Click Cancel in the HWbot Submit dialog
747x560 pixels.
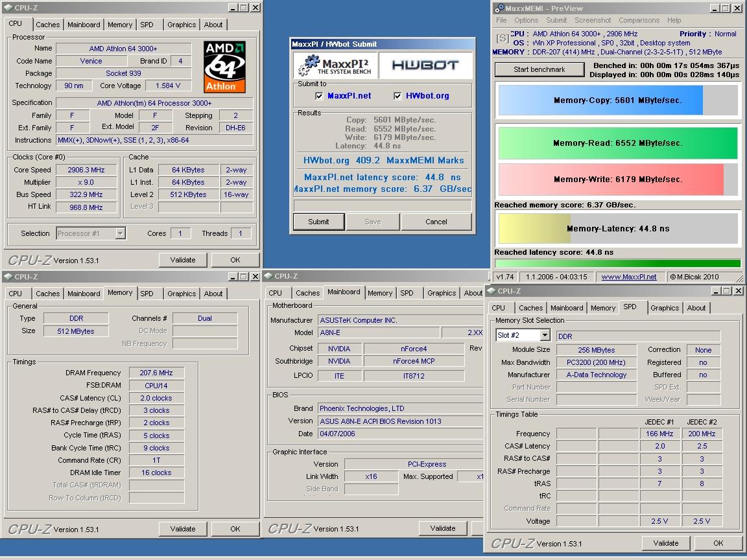(436, 222)
